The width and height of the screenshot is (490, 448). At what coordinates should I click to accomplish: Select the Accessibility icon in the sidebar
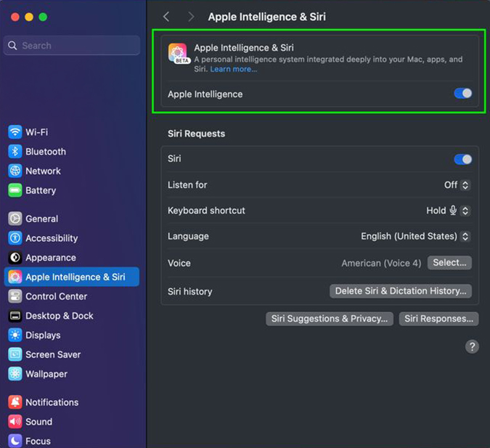coord(15,238)
